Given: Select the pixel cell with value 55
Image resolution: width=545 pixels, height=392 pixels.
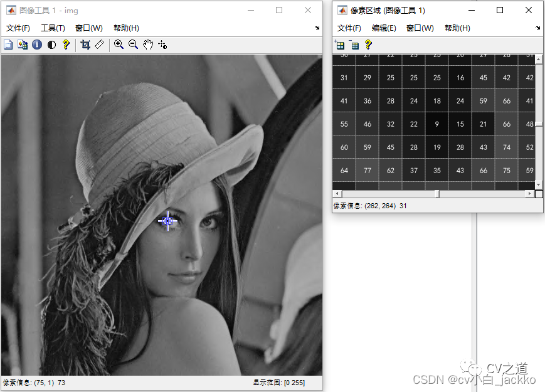Looking at the screenshot, I should point(344,124).
